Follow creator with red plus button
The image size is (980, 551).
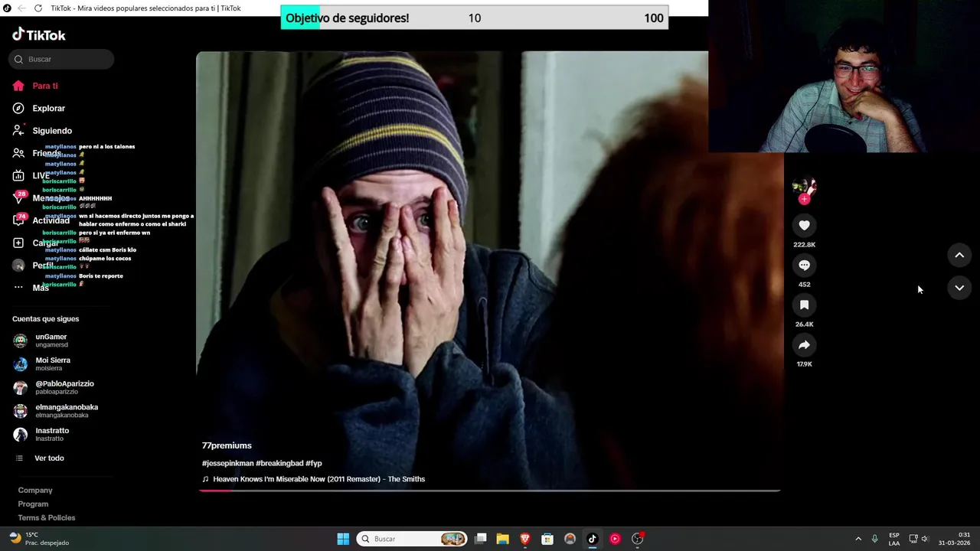pos(804,199)
